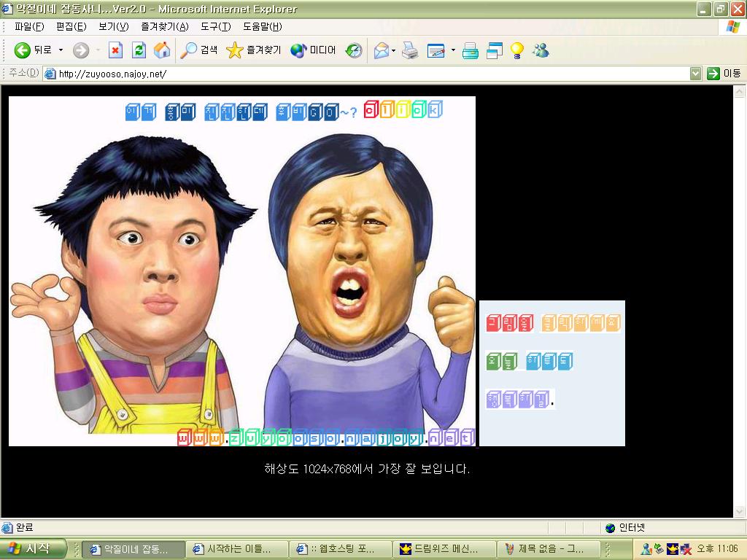Screen dimensions: 747x560
Task: Open the 도구(T) menu
Action: 215,27
